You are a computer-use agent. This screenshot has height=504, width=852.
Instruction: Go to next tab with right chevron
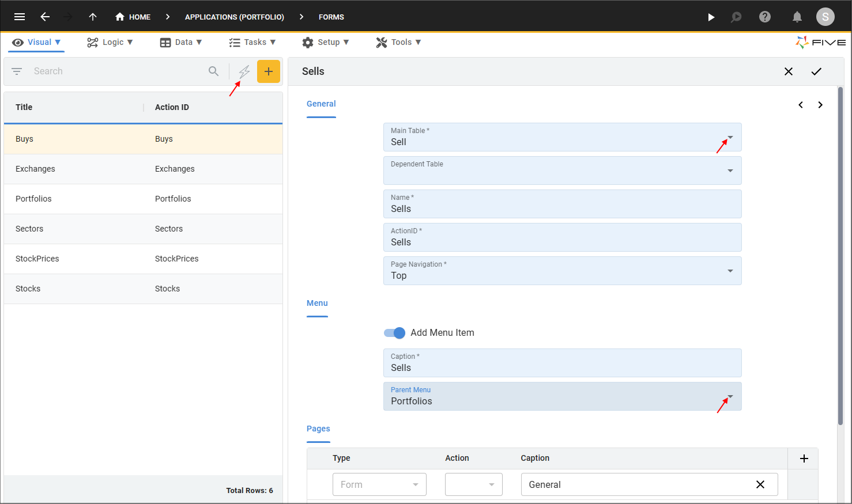click(x=820, y=105)
